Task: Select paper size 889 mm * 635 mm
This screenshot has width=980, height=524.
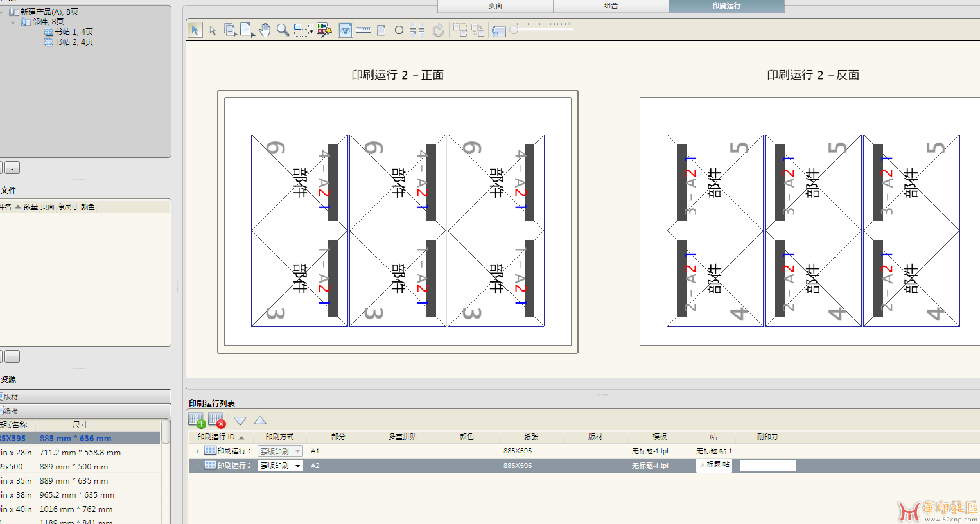Action: [80, 481]
